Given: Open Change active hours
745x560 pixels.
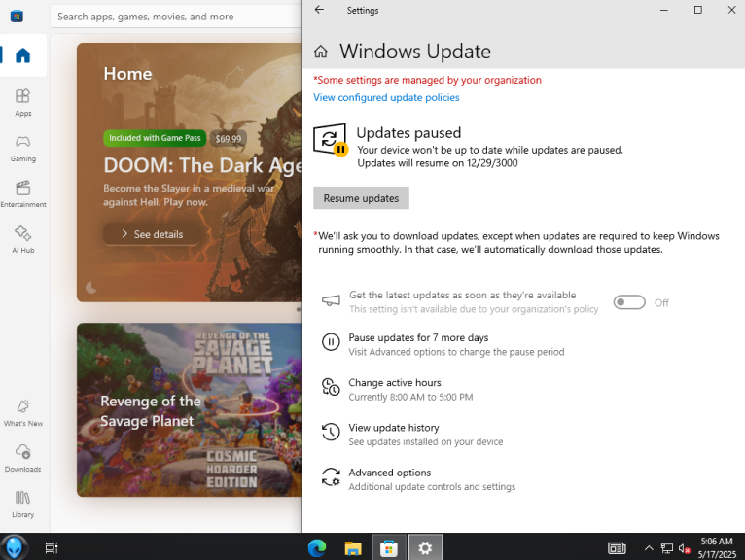Looking at the screenshot, I should click(x=410, y=389).
